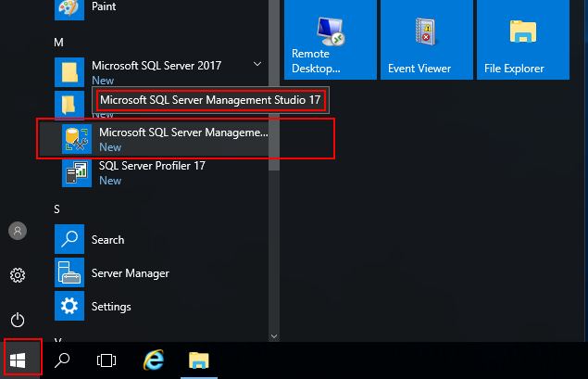Click the Paint app label

[104, 6]
